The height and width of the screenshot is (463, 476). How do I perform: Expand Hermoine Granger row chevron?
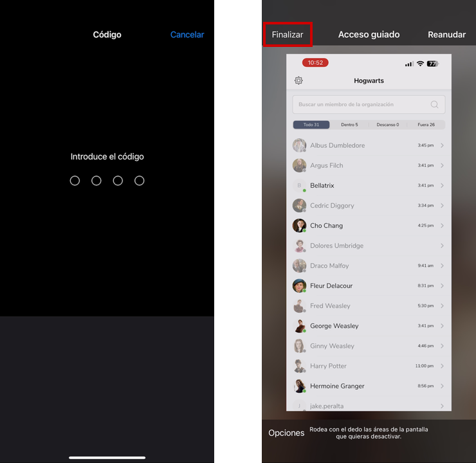(442, 386)
